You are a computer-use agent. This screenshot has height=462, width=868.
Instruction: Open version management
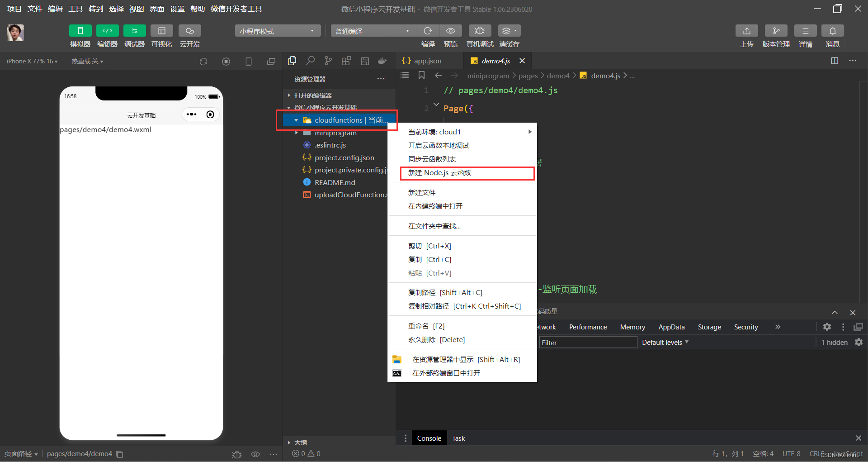776,31
